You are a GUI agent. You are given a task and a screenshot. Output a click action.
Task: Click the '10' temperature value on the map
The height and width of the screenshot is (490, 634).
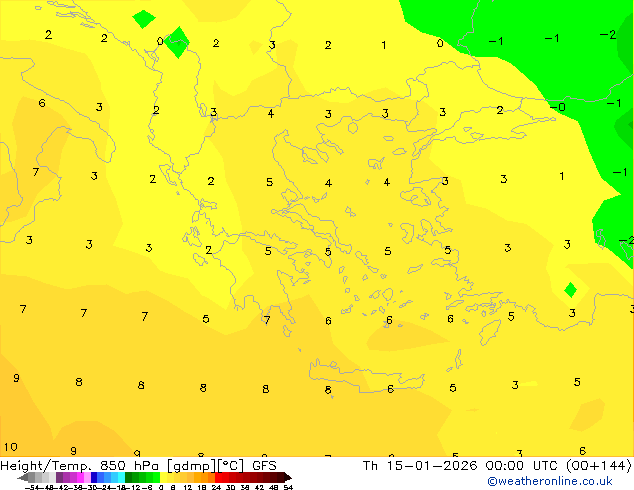click(x=11, y=447)
